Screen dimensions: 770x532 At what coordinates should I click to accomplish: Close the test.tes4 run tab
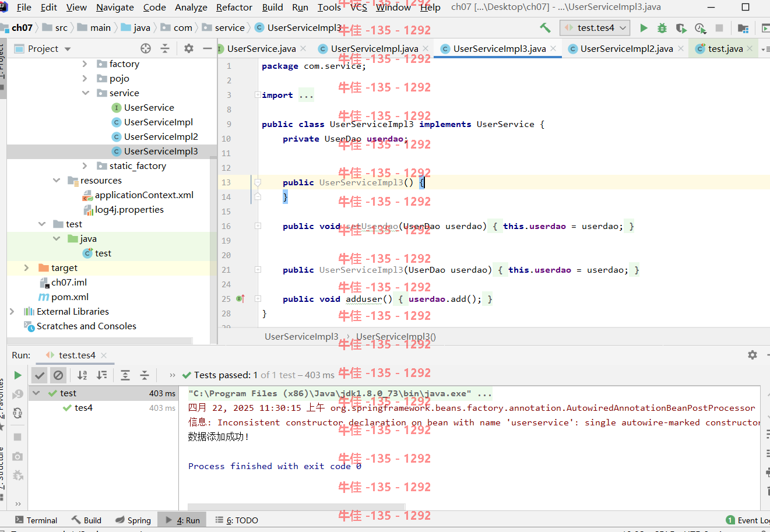click(x=104, y=355)
